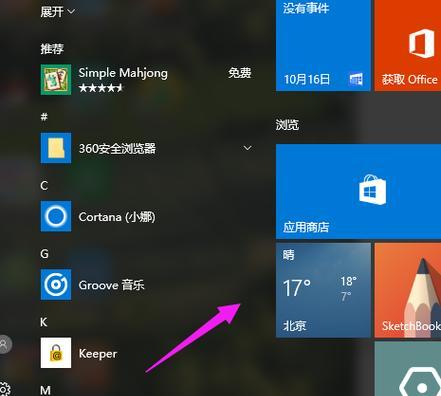The width and height of the screenshot is (441, 396).
Task: Click the K section letter header
Action: click(x=44, y=322)
